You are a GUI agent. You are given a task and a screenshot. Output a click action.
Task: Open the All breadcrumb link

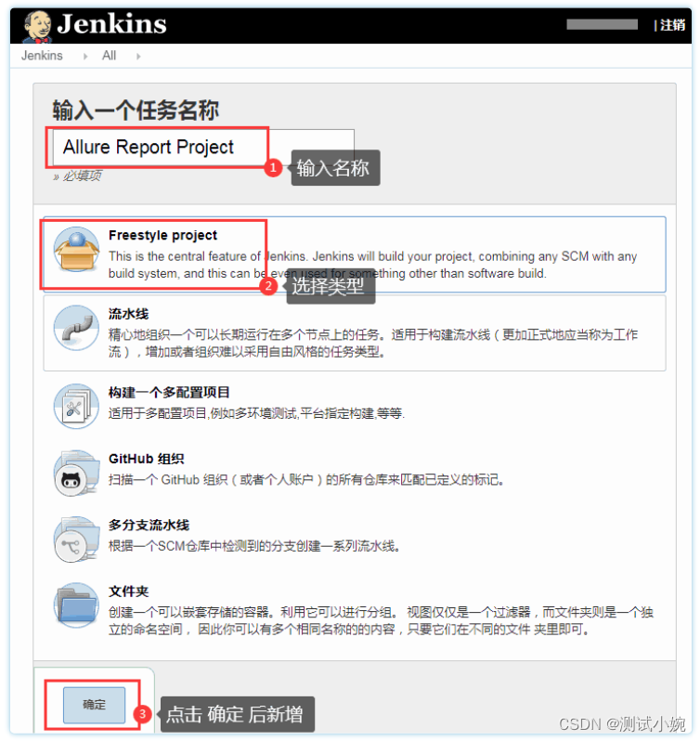110,56
